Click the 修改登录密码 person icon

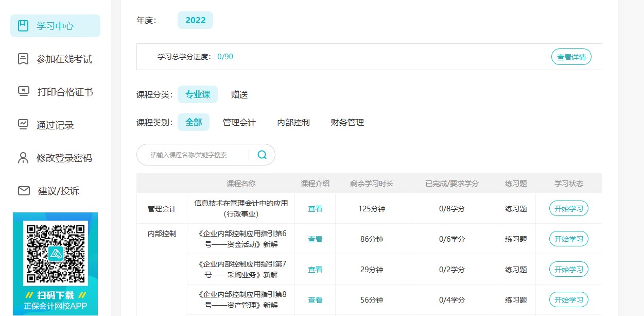click(23, 158)
